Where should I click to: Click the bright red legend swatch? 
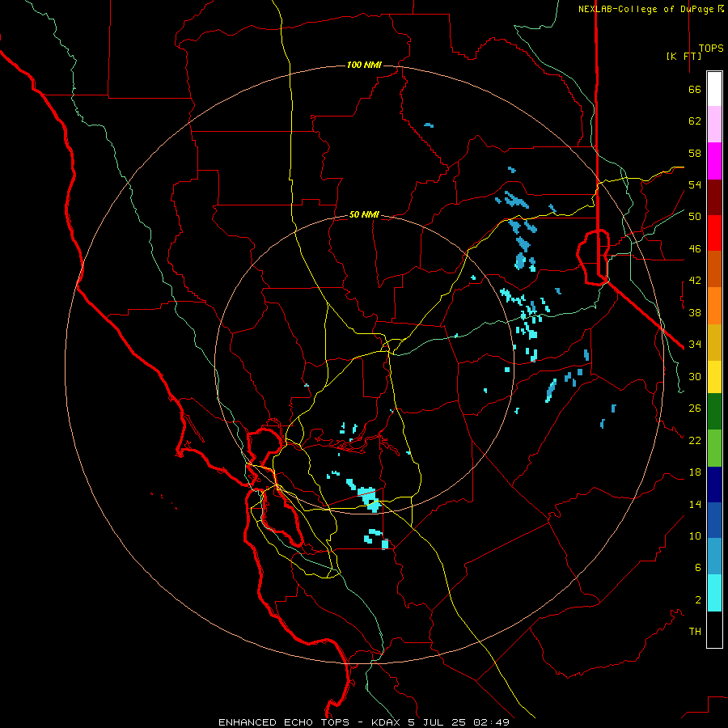(x=714, y=234)
